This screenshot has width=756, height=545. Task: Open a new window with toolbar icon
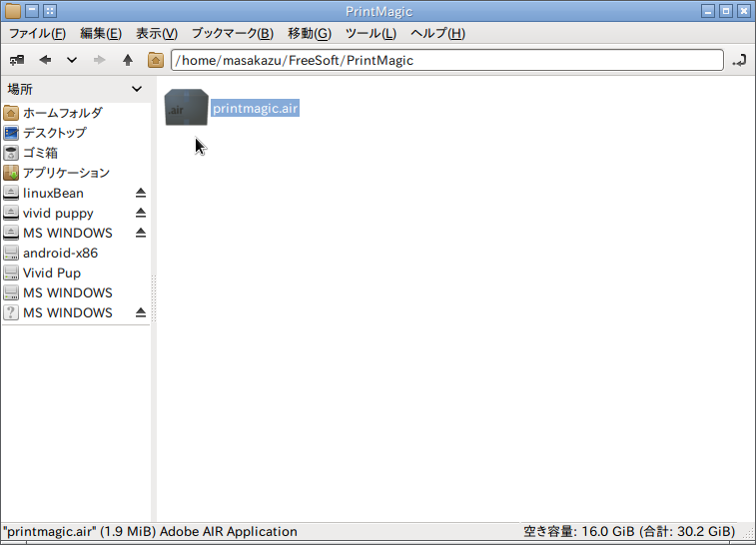[x=17, y=60]
